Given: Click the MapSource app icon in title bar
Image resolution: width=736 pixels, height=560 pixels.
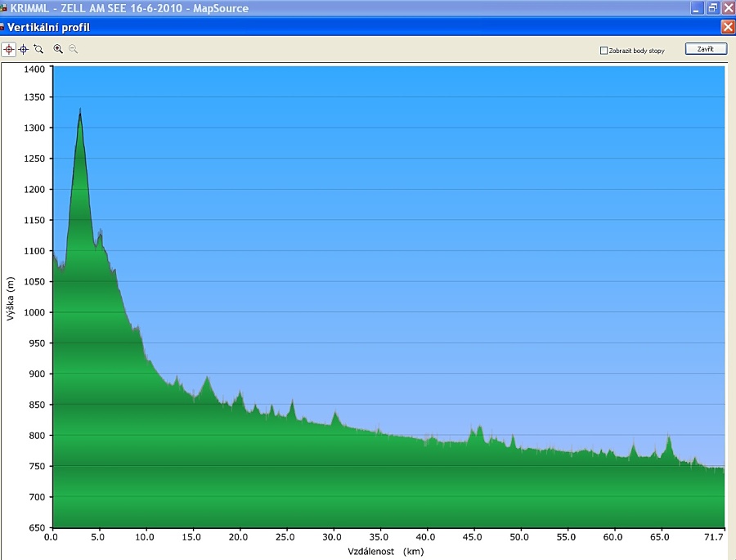Looking at the screenshot, I should pos(3,8).
